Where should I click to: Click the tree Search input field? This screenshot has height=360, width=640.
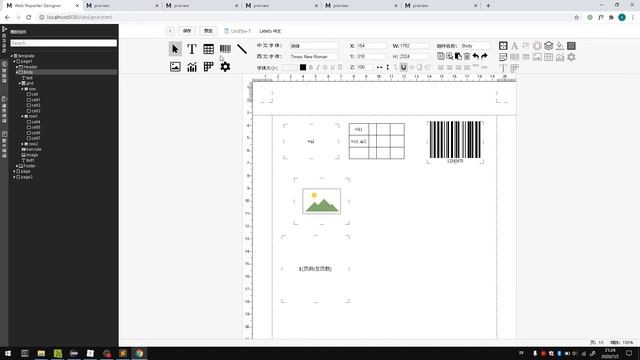64,43
